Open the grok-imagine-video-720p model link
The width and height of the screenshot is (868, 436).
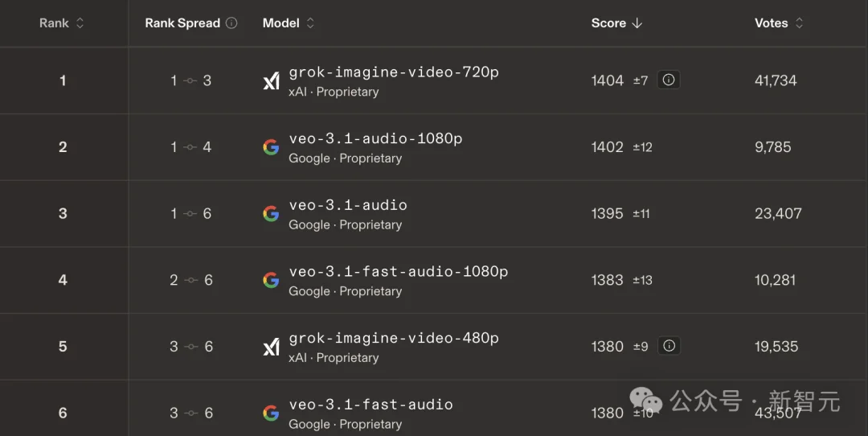(x=394, y=72)
